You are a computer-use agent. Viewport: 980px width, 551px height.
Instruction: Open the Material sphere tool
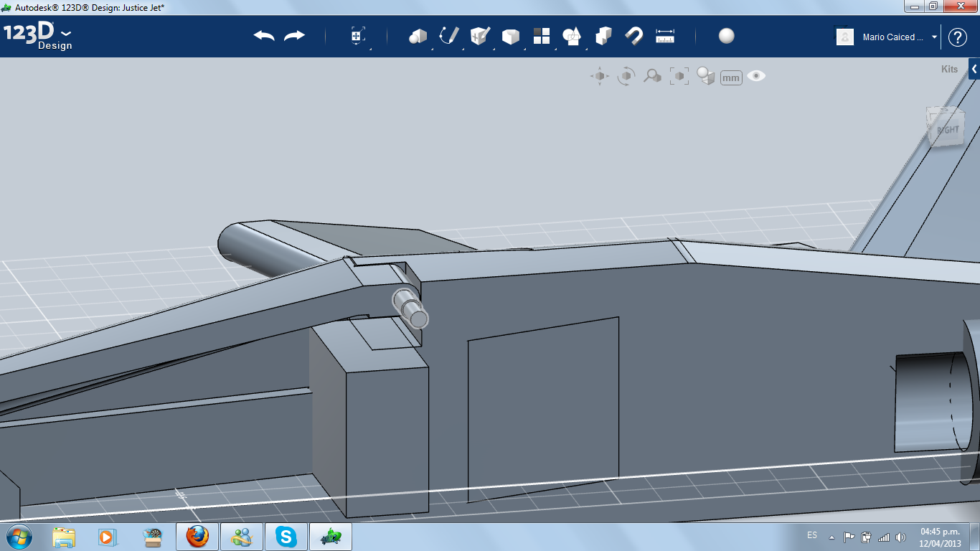[727, 36]
